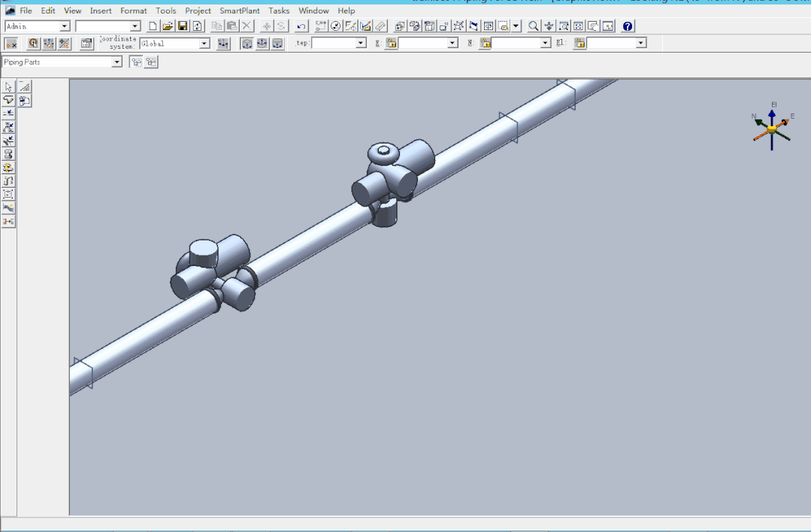Open the arrow dropdown beside the select-by-fence icon
The image size is (811, 532).
coord(516,26)
